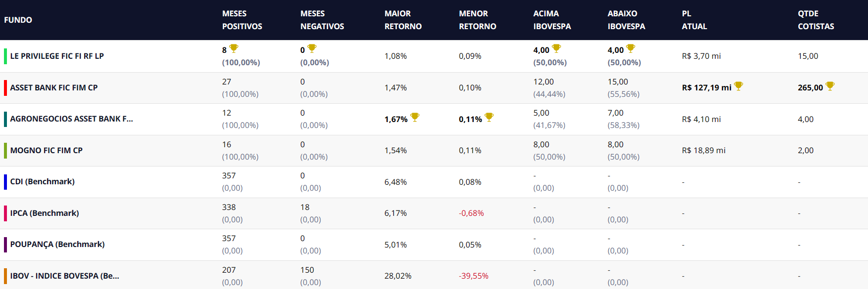Click the blue CDI benchmark color bar
The height and width of the screenshot is (289, 868).
click(x=5, y=182)
